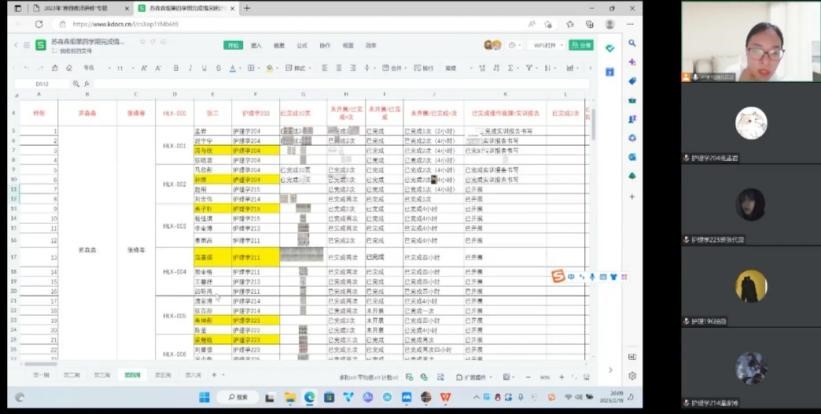Click the browser refresh icon
821x414 pixels.
[x=39, y=24]
